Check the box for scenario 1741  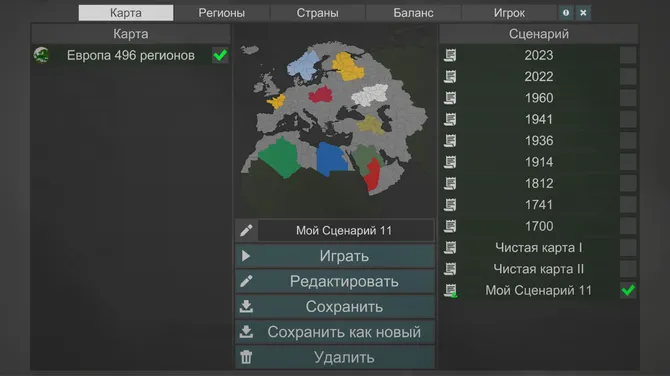[628, 205]
